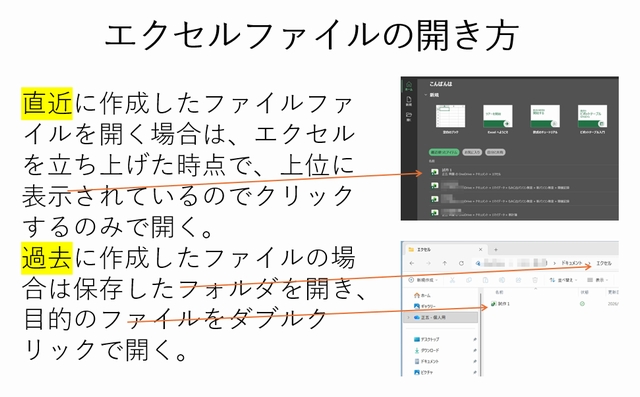Add a new Explorer tab with plus button

[496, 249]
